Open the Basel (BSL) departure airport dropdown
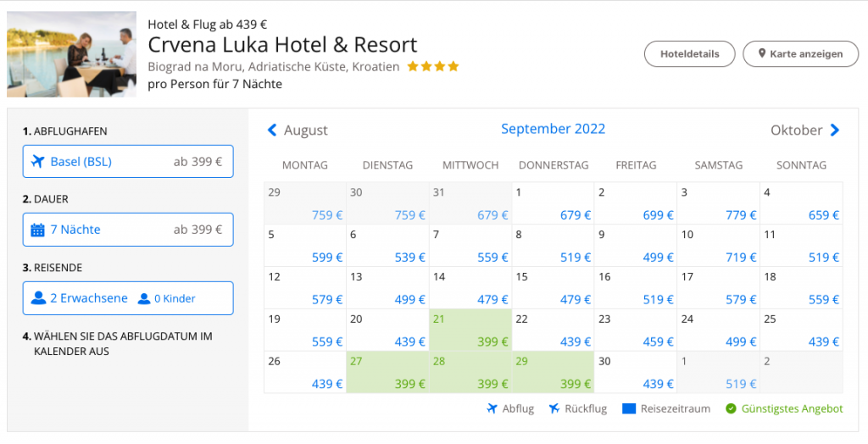 (128, 162)
